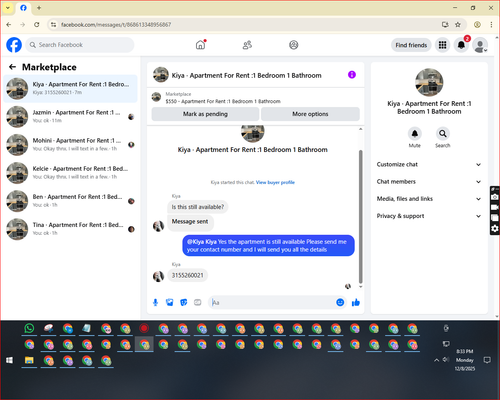Choose a GIF icon in composer
Viewport: 500px width, 400px height.
pyautogui.click(x=198, y=302)
